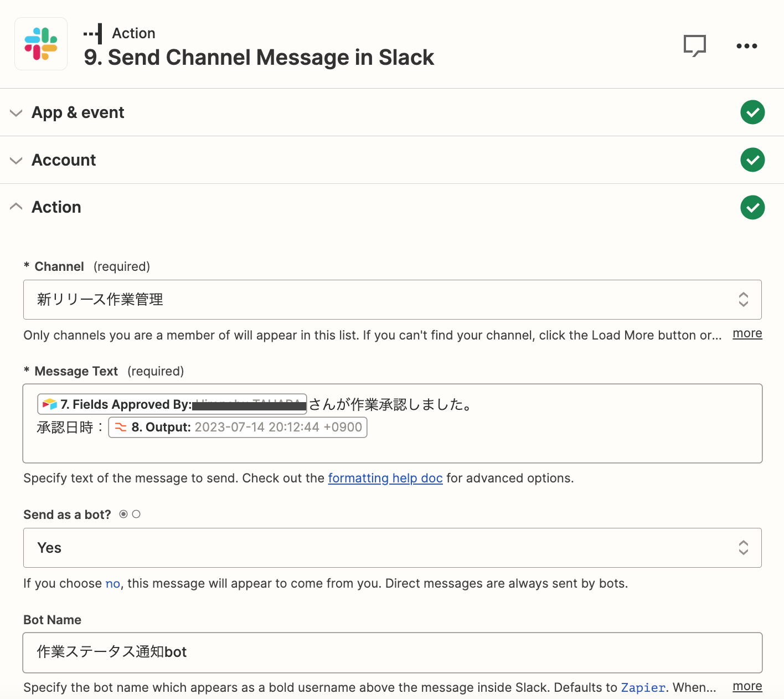This screenshot has width=784, height=699.
Task: Click the formatter icon in the Output pill
Action: point(121,428)
